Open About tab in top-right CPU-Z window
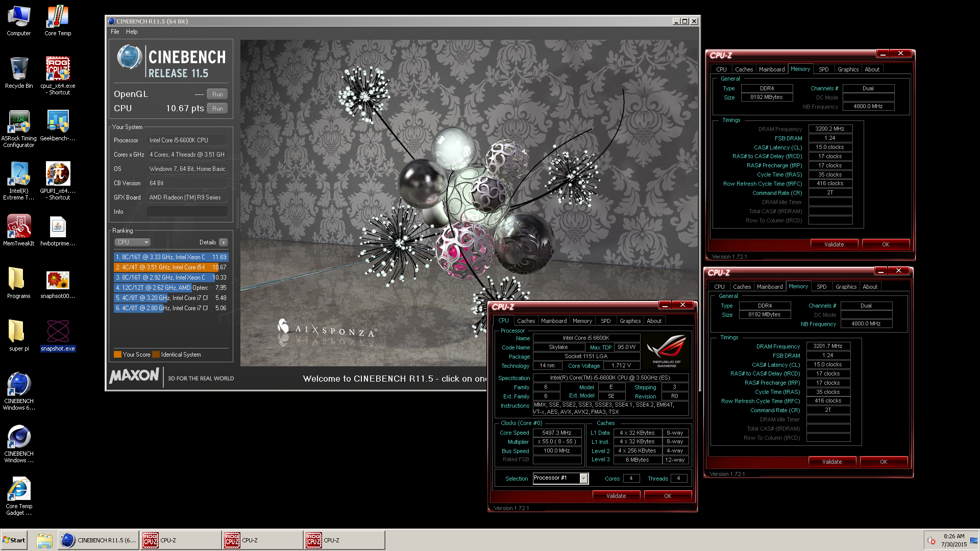 point(872,69)
